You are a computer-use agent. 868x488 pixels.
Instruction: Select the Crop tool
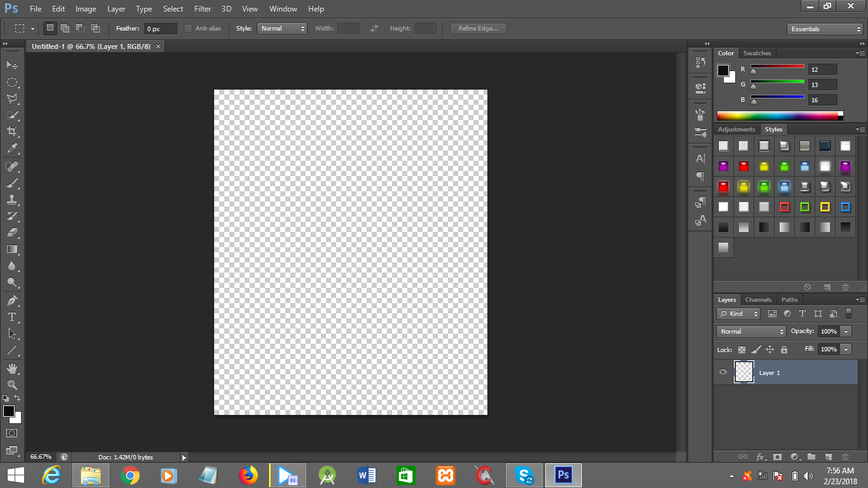[12, 132]
